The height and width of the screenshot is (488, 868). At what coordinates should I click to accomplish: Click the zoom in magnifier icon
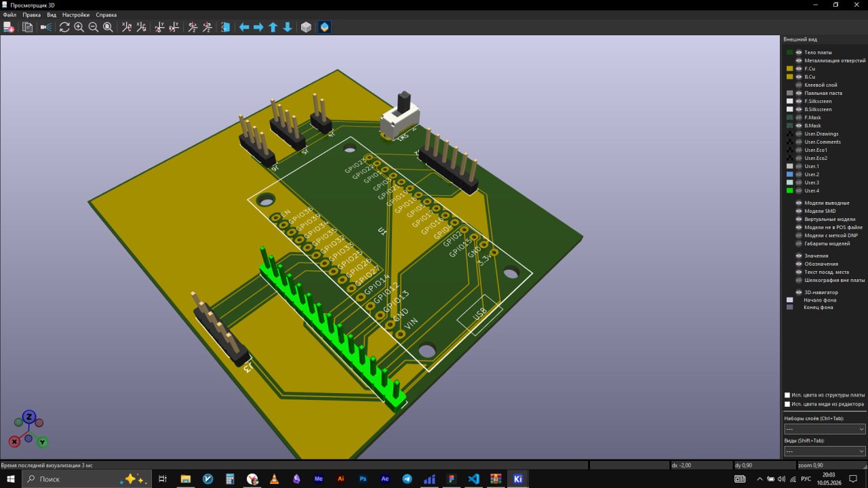coord(79,27)
